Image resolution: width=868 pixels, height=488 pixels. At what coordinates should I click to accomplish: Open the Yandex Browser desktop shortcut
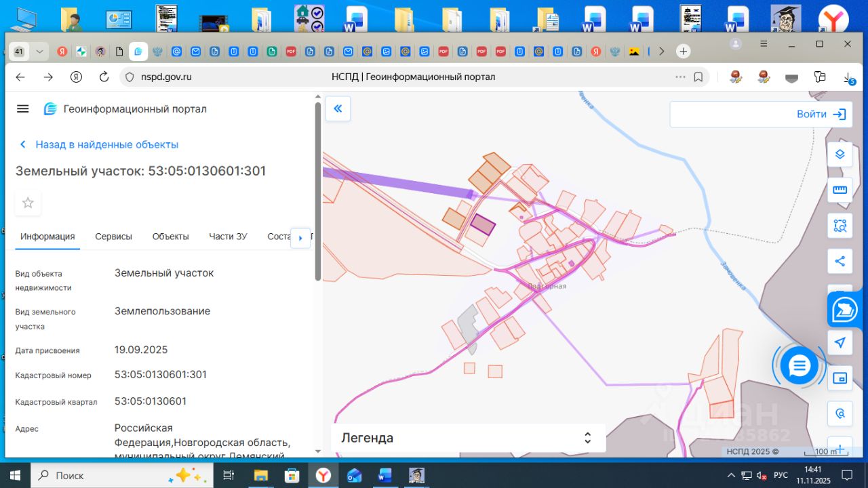click(x=833, y=18)
